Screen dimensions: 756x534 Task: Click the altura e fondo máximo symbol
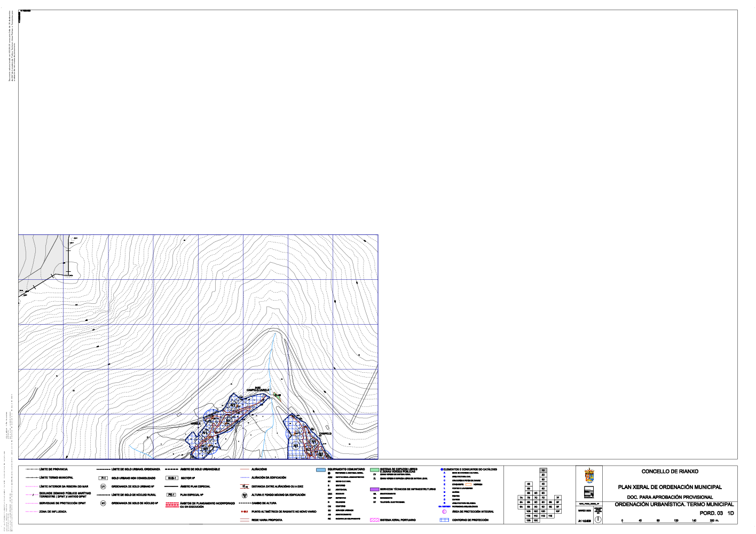[243, 495]
